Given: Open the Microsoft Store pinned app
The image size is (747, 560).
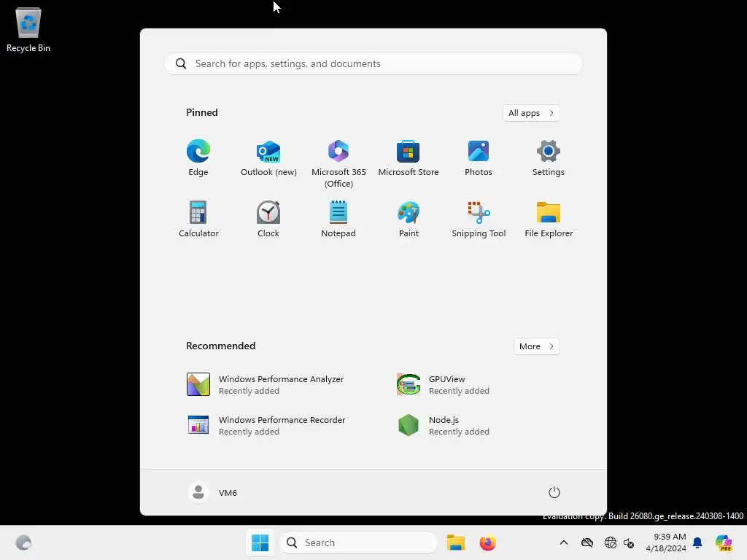Looking at the screenshot, I should pos(409,158).
